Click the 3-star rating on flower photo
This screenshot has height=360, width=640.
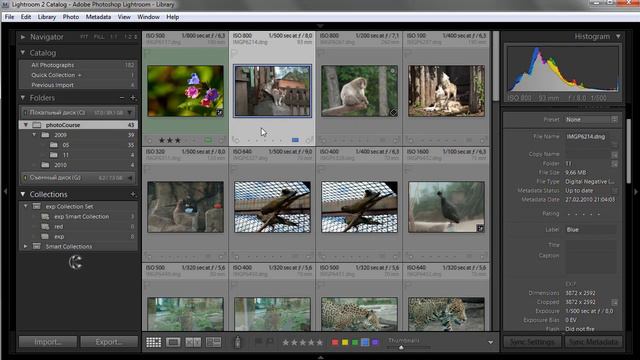[170, 140]
